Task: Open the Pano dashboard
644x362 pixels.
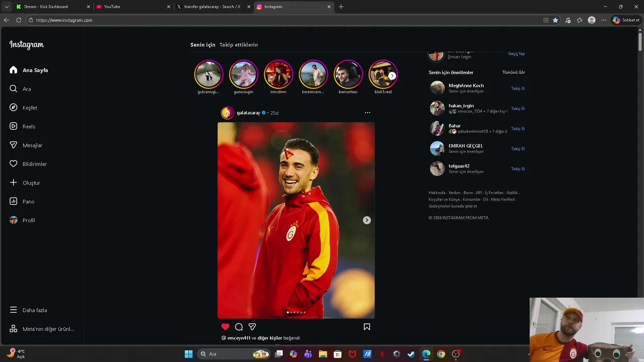Action: [x=22, y=202]
